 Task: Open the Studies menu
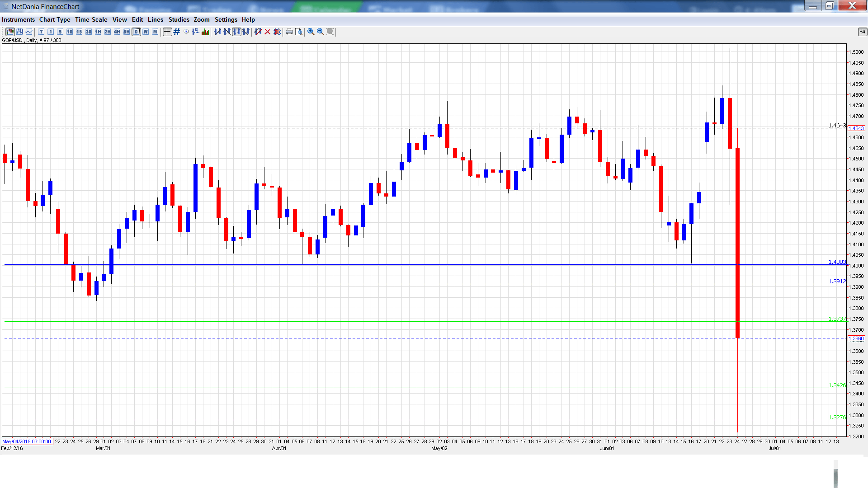tap(179, 19)
